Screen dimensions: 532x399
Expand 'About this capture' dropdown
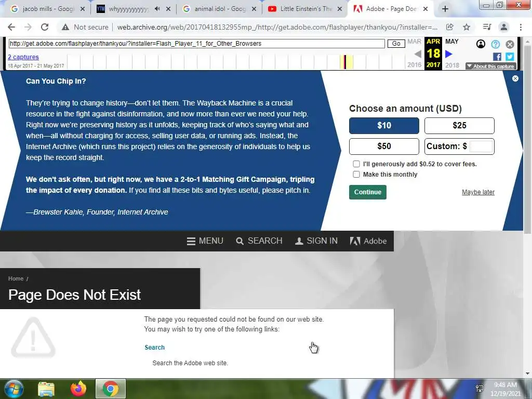491,66
